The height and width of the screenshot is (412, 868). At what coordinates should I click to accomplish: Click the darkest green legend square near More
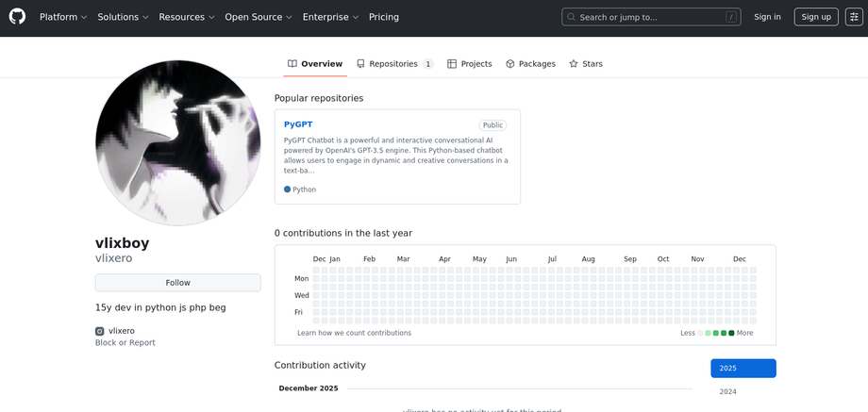[731, 333]
